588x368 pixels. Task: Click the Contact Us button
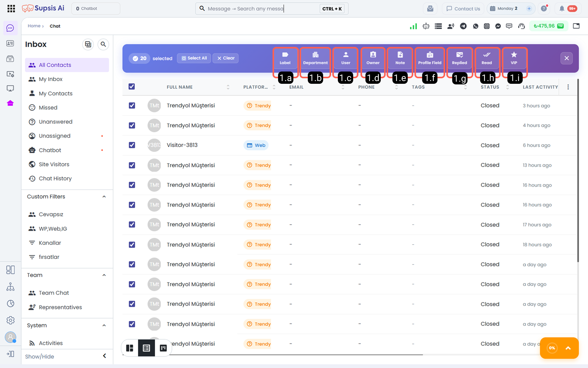pyautogui.click(x=463, y=9)
